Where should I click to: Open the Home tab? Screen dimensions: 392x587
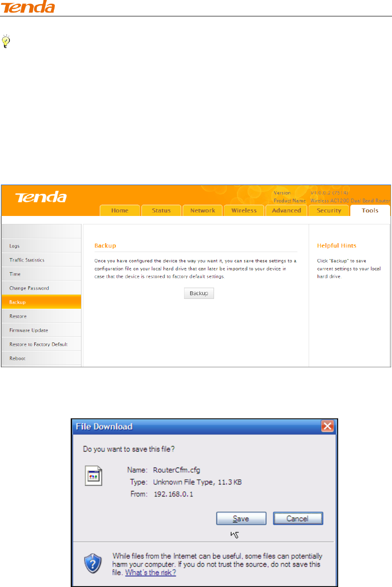click(120, 210)
